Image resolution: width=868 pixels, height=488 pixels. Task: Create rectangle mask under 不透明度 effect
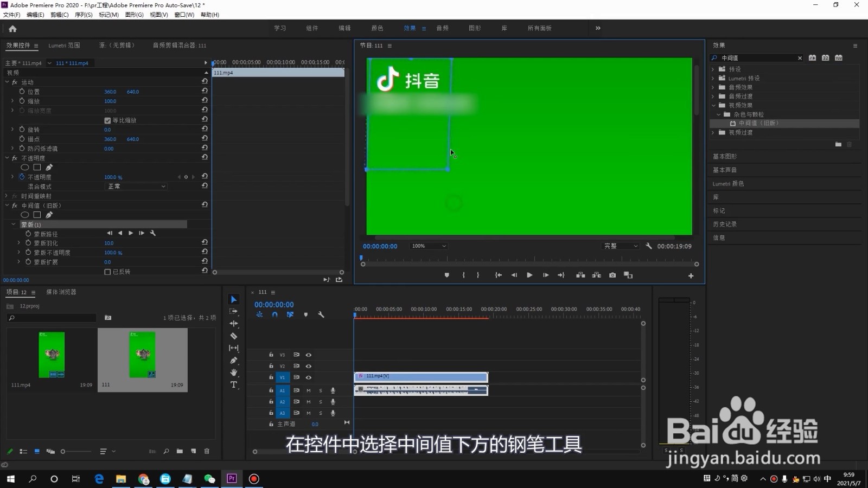pos(37,168)
